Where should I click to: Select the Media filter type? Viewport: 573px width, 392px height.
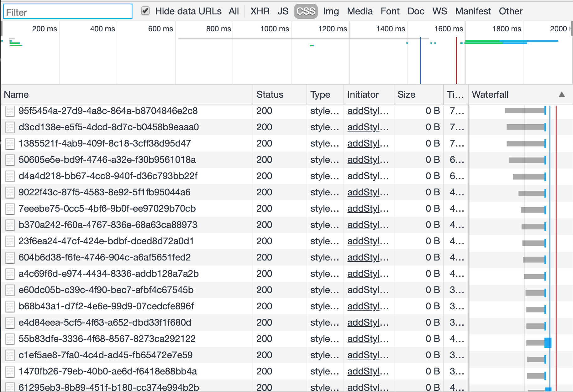pyautogui.click(x=360, y=11)
